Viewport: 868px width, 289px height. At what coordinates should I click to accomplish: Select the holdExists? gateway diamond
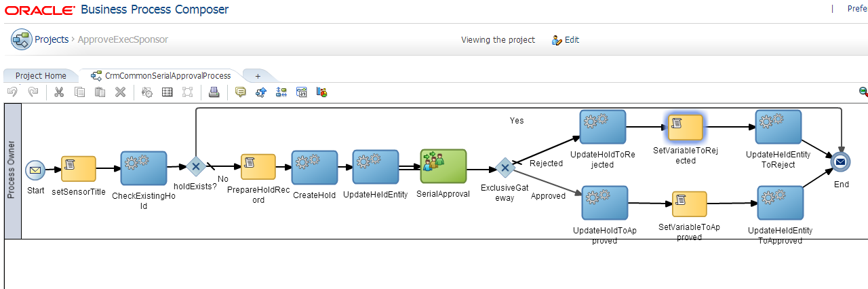point(196,166)
